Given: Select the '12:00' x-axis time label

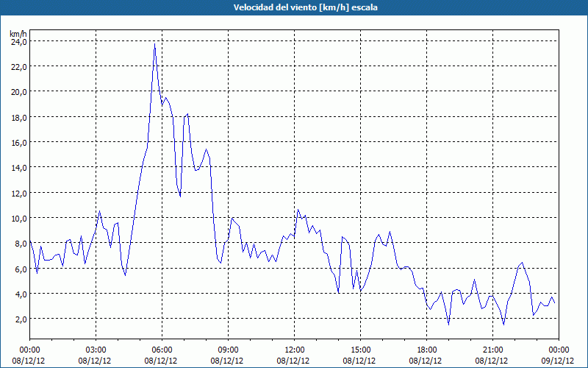Looking at the screenshot, I should (x=295, y=350).
